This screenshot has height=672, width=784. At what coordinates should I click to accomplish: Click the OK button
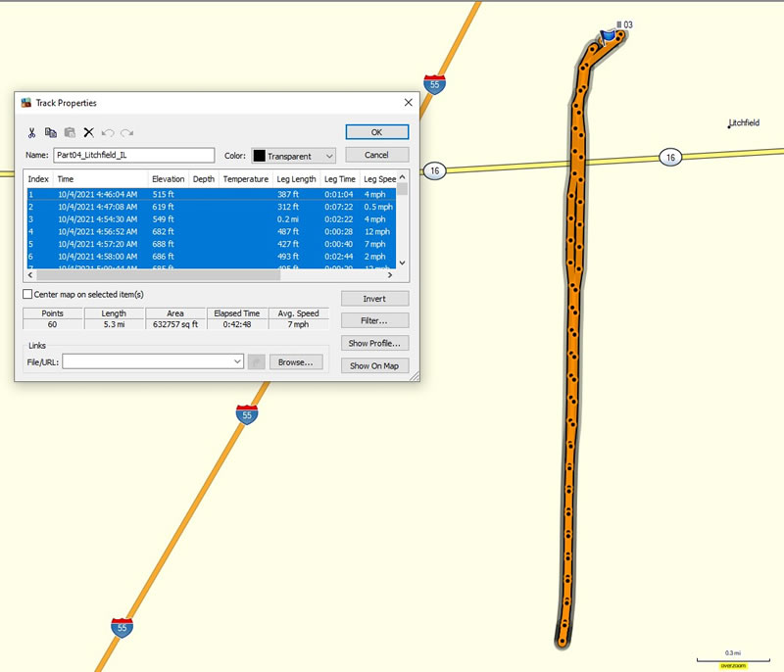(x=377, y=132)
